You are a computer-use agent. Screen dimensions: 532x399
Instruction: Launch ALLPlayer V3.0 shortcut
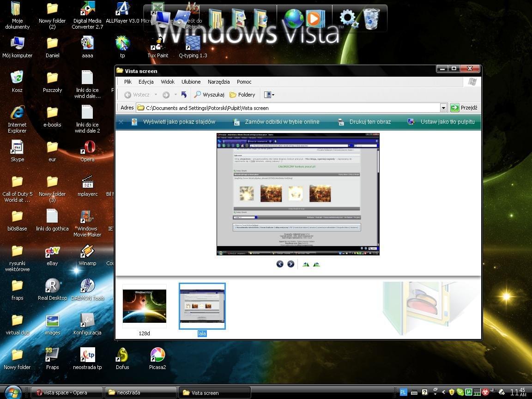[x=122, y=13]
